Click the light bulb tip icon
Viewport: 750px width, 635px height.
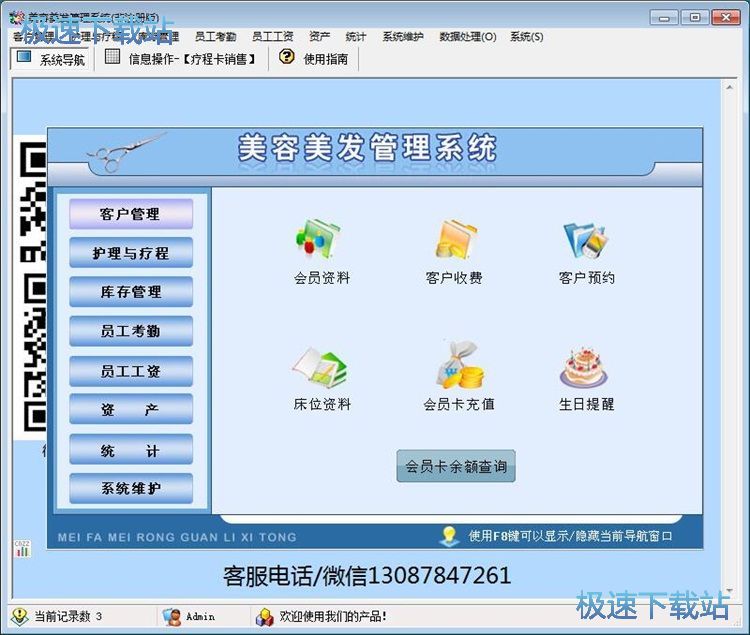coord(449,536)
